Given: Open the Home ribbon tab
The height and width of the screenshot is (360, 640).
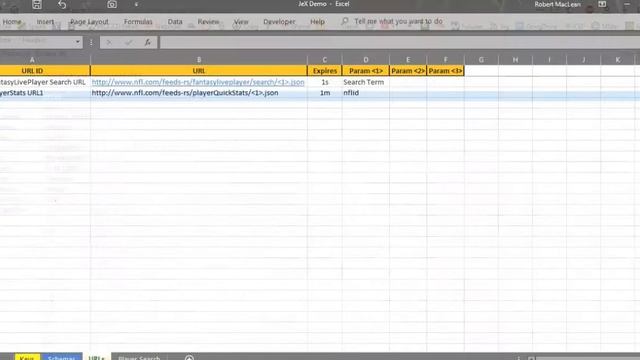Looking at the screenshot, I should click(12, 22).
